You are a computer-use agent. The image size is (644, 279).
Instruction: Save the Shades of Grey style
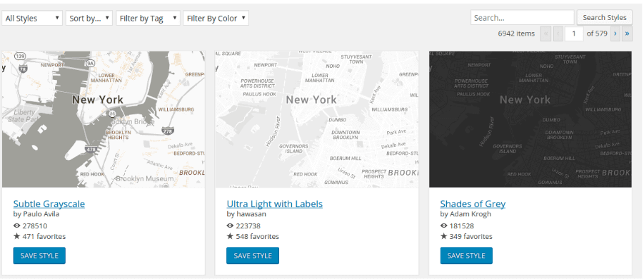pyautogui.click(x=466, y=255)
